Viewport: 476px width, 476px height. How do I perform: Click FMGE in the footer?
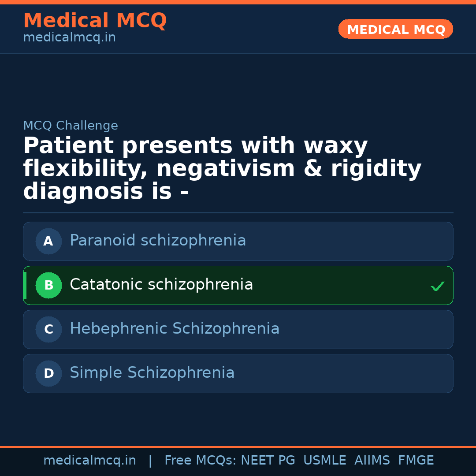(416, 461)
